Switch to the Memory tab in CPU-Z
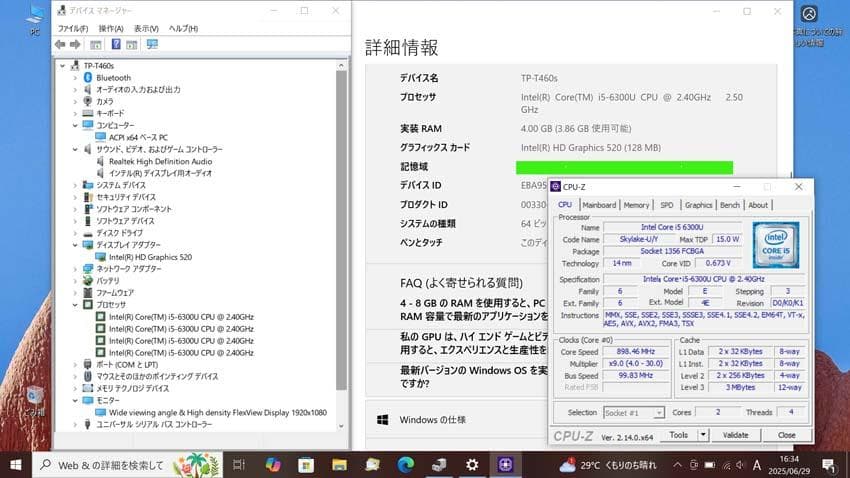Viewport: 850px width, 478px height. click(636, 205)
